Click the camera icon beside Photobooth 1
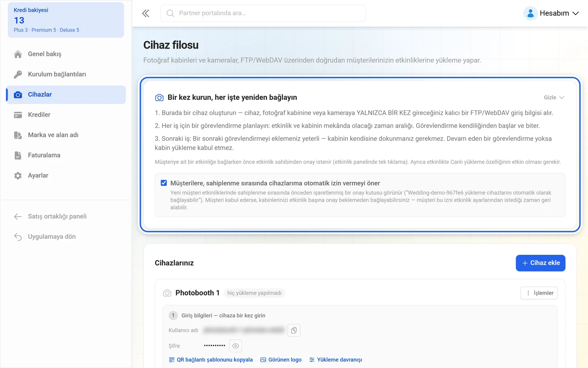 click(x=167, y=293)
